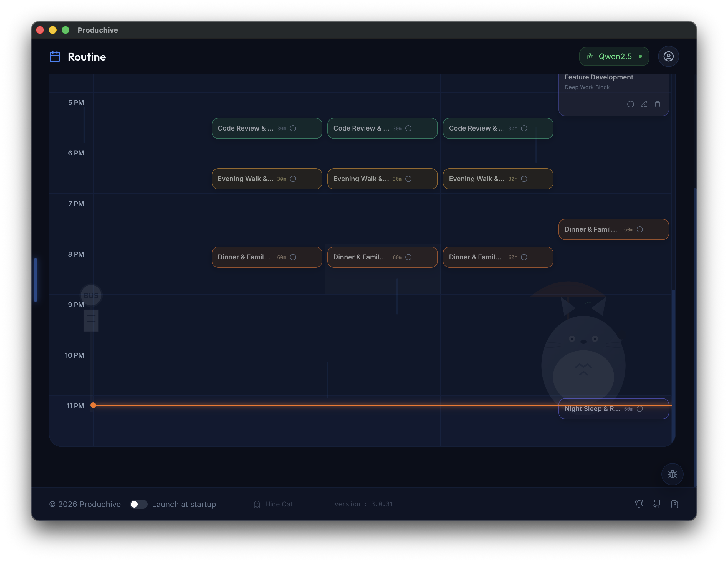Open the user profile icon

coord(668,56)
